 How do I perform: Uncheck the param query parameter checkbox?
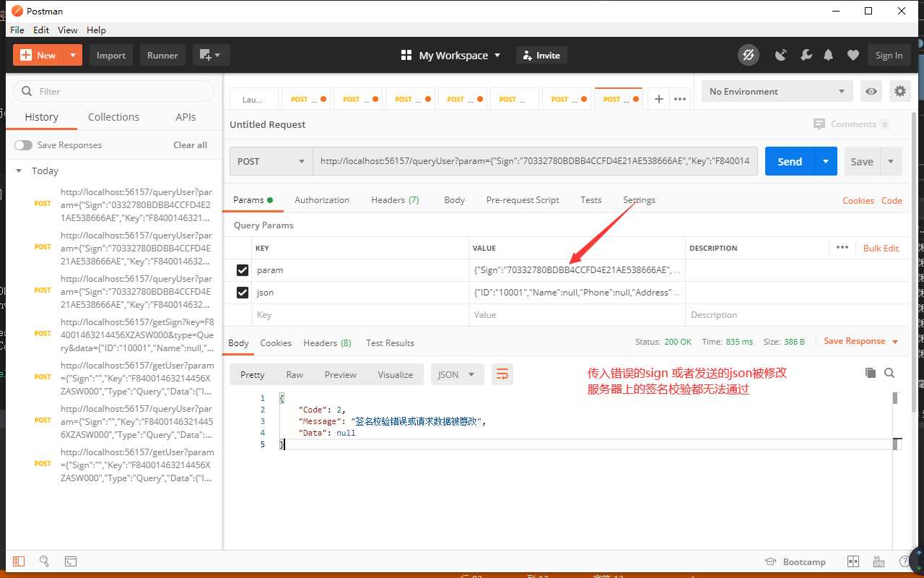[x=243, y=270]
